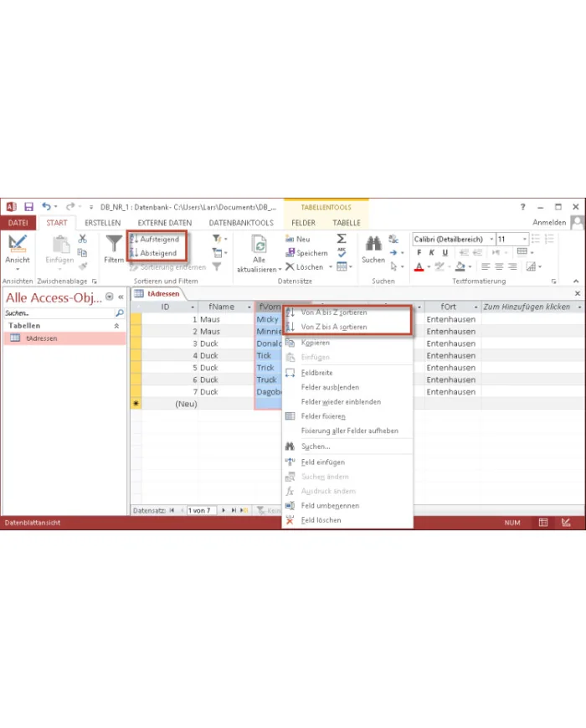Collapse the navigation pane with chevrons
Screen dimensions: 586x728
coord(121,297)
